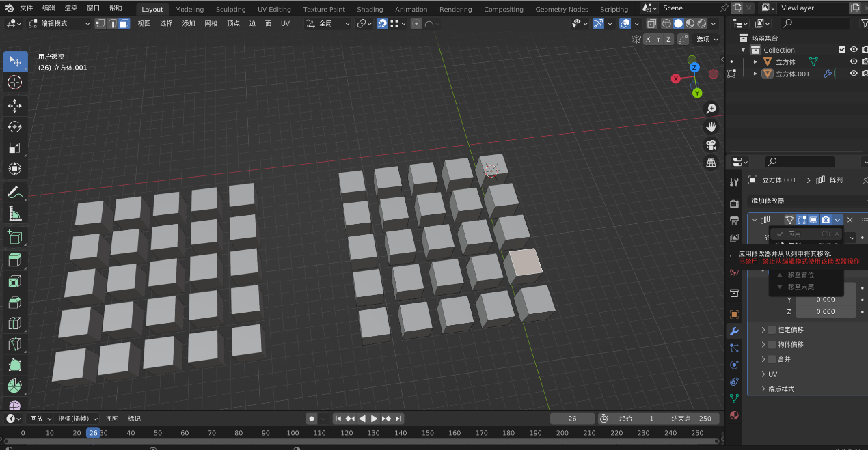This screenshot has height=450, width=868.
Task: Enable the 恒定偏移 checkbox
Action: click(x=772, y=330)
